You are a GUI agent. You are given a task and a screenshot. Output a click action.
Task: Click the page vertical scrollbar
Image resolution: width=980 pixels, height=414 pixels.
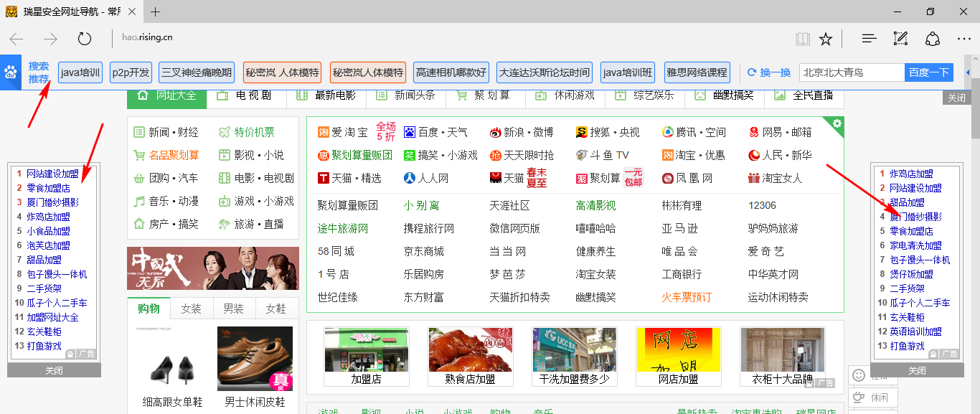click(976, 108)
